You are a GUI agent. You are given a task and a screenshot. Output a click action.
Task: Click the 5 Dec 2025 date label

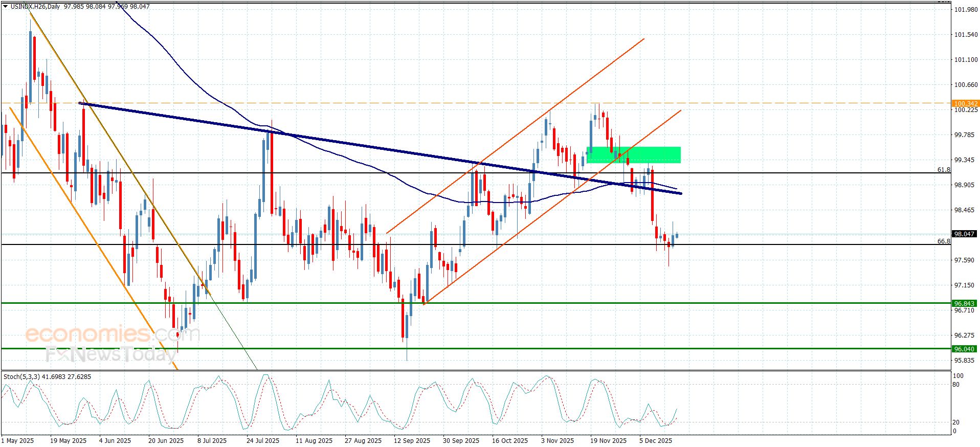(x=656, y=440)
